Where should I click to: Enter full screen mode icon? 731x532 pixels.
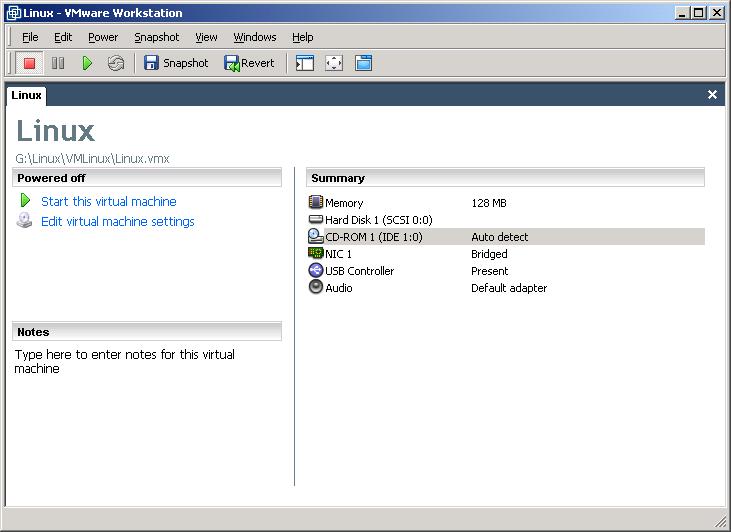tap(334, 63)
